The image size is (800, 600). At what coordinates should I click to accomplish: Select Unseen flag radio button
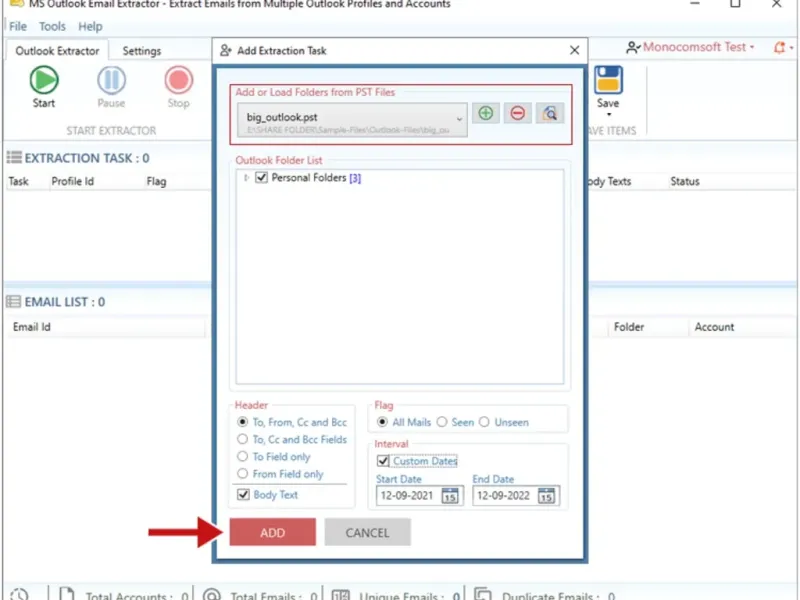tap(484, 422)
